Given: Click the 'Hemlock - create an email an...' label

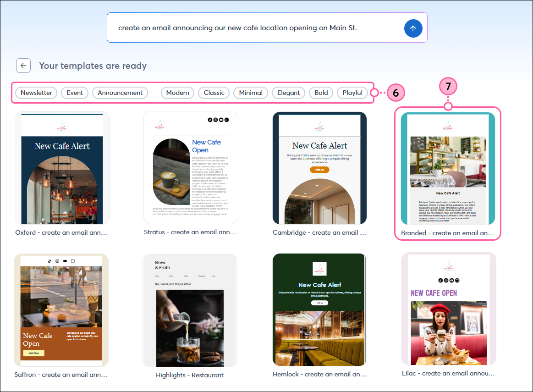Looking at the screenshot, I should (319, 374).
